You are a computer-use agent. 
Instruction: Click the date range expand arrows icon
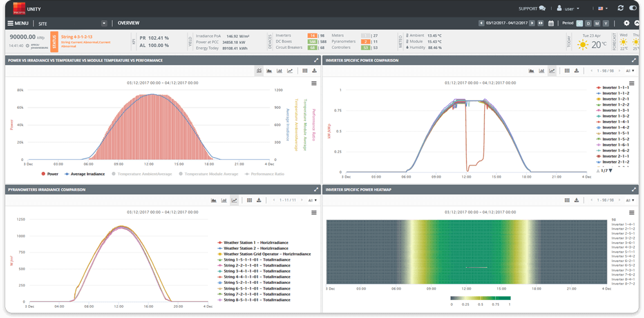541,23
